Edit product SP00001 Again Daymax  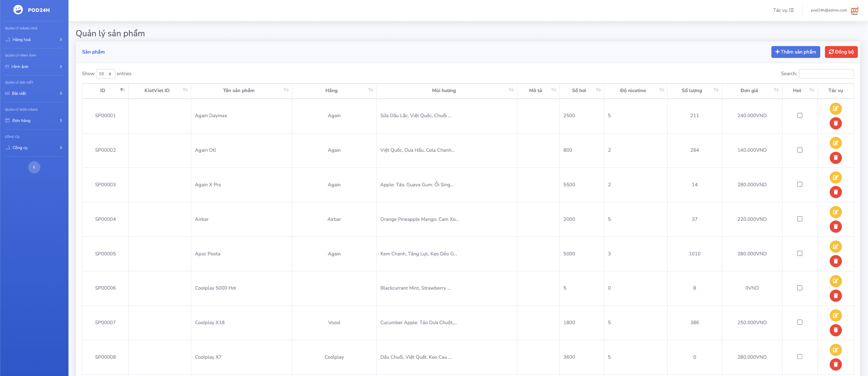(835, 108)
